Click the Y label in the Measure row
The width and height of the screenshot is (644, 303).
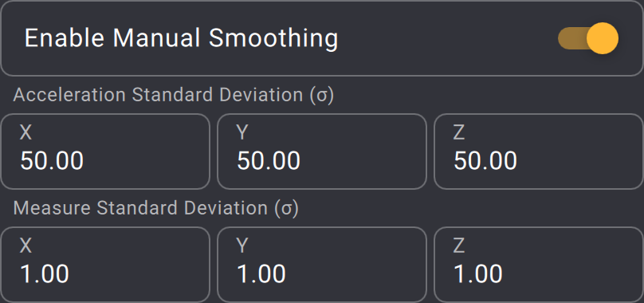(x=242, y=246)
